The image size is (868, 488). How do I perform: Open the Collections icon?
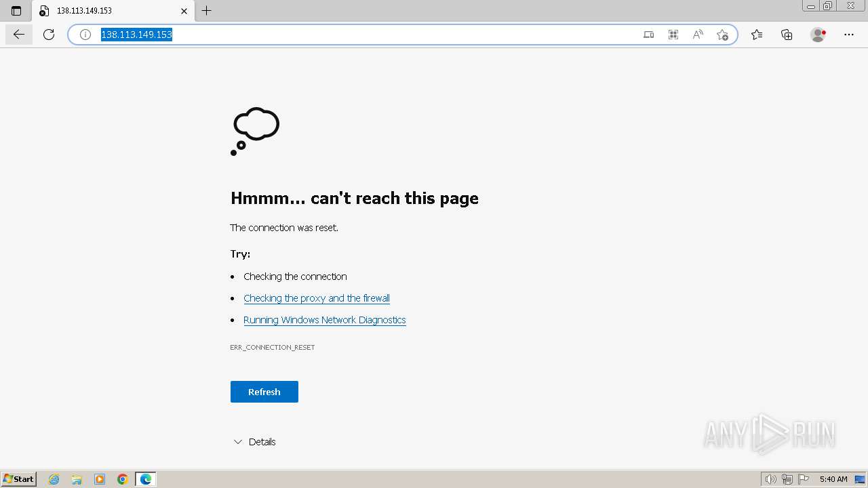click(787, 35)
